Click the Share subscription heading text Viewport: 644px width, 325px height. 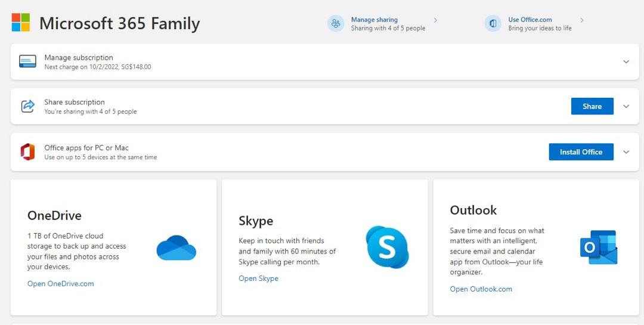pyautogui.click(x=75, y=102)
